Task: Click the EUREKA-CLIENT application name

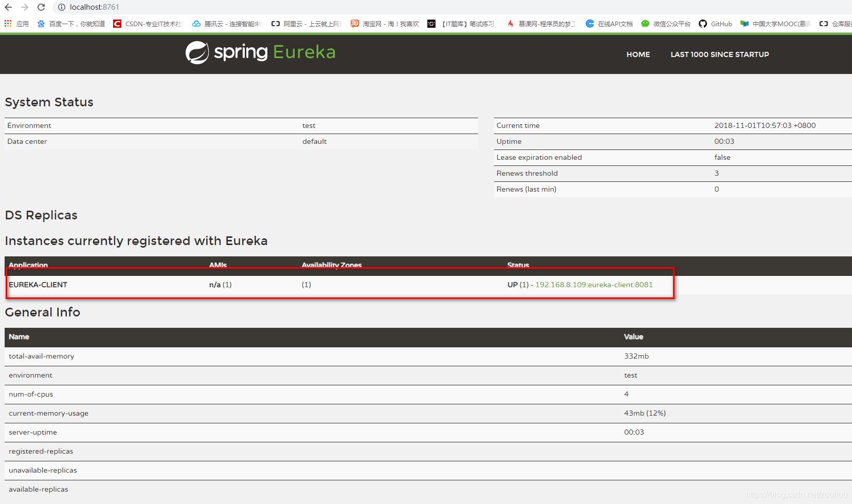Action: coord(38,285)
